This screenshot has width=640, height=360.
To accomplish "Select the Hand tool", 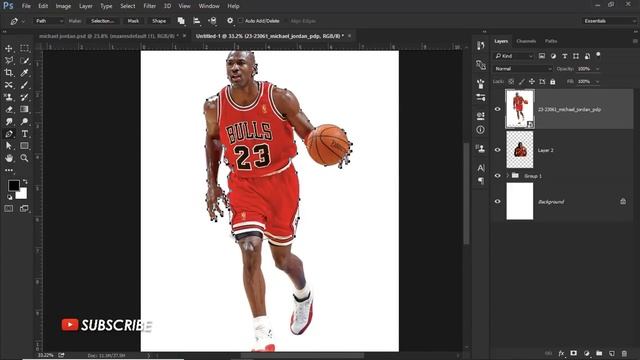I will coord(9,158).
